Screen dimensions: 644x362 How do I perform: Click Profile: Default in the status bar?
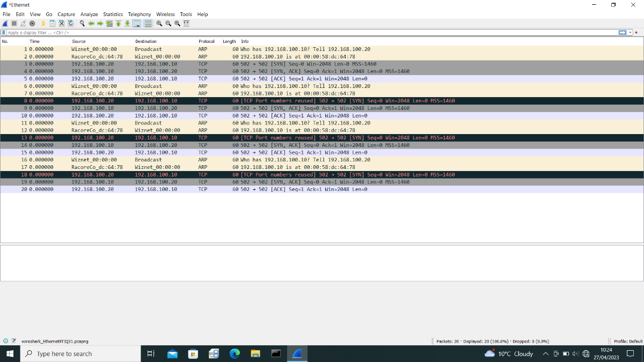coord(628,341)
